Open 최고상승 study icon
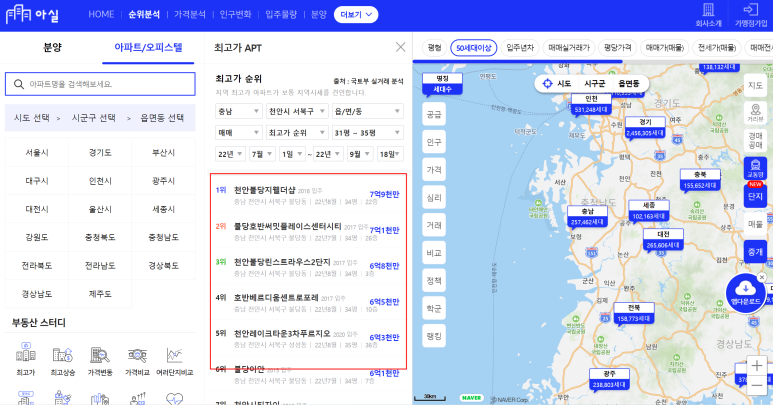The image size is (773, 405). pos(63,354)
